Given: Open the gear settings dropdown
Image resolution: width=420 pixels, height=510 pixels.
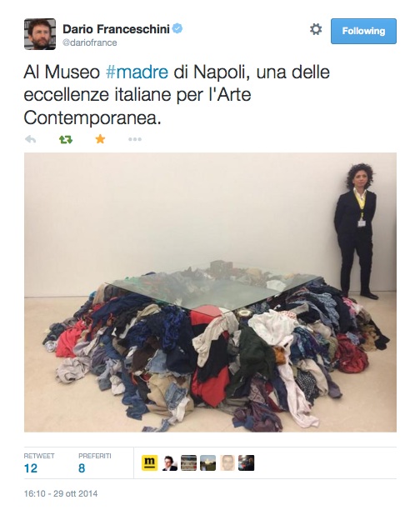Looking at the screenshot, I should 316,29.
